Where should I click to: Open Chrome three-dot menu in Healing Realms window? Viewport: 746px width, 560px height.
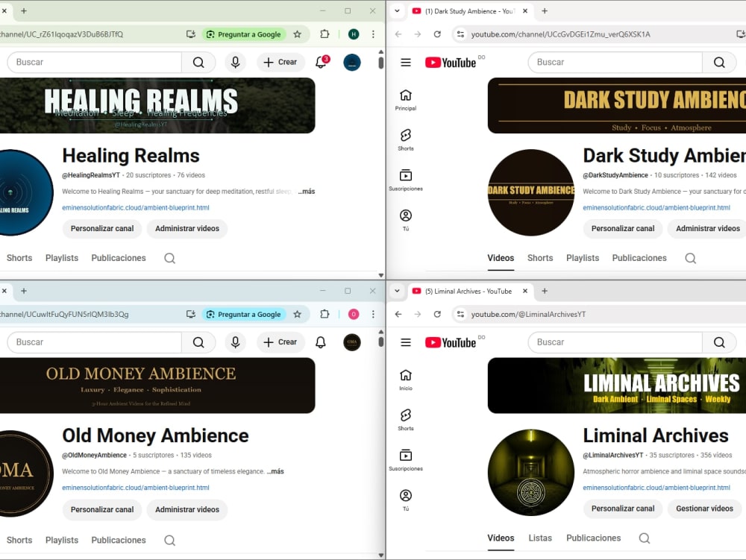(373, 34)
